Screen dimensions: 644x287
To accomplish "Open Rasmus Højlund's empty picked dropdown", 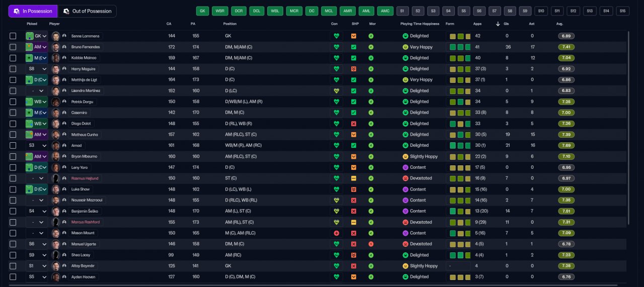I will 37,178.
